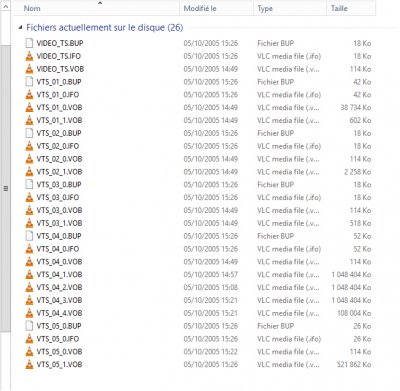The height and width of the screenshot is (391, 400).
Task: Click the VLC cone icon of VTS_05_0.IFO
Action: click(29, 339)
